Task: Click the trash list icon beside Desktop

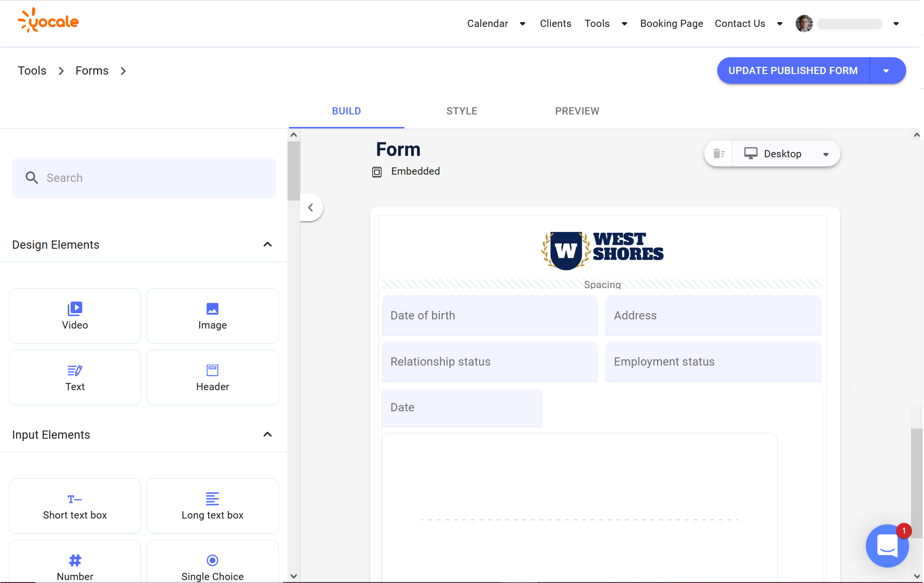Action: (x=719, y=154)
